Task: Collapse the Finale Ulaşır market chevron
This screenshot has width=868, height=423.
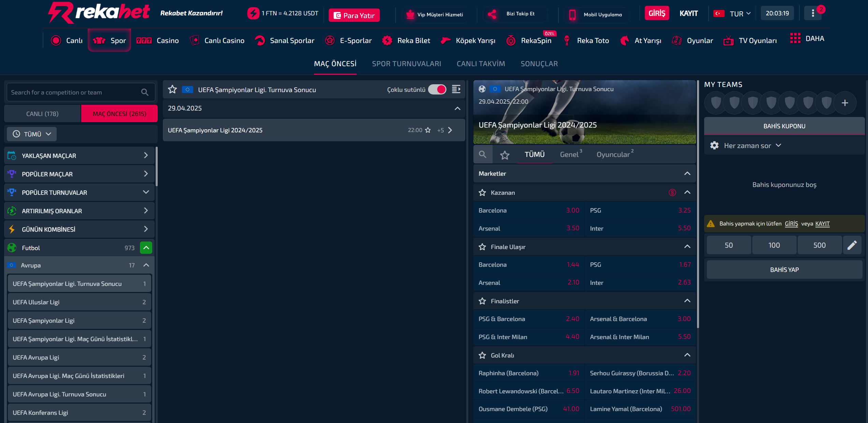Action: (x=687, y=247)
